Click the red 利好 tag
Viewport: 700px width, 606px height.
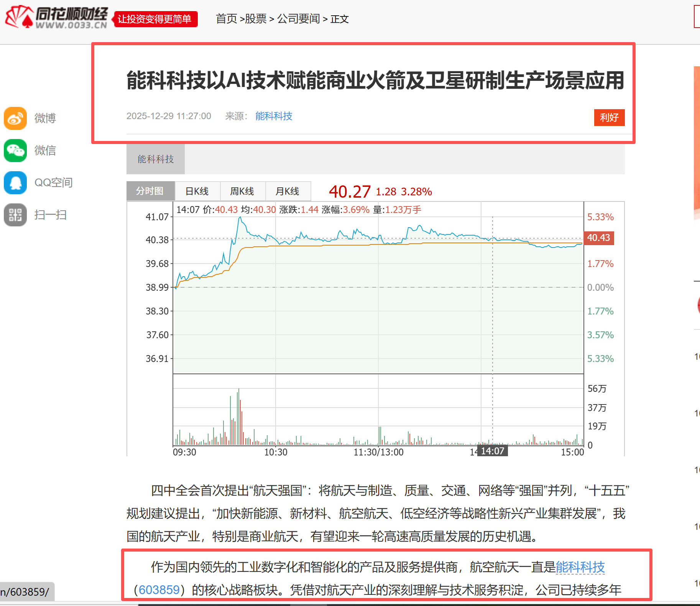click(610, 118)
